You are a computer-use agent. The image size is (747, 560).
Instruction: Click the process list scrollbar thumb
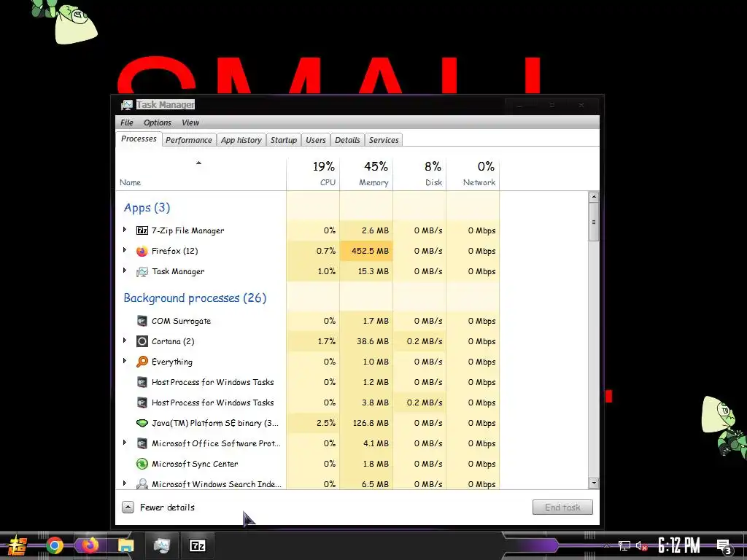click(x=594, y=222)
